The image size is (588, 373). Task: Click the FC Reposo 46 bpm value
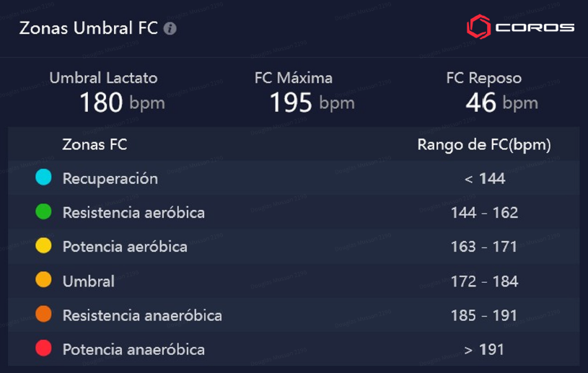pos(501,102)
